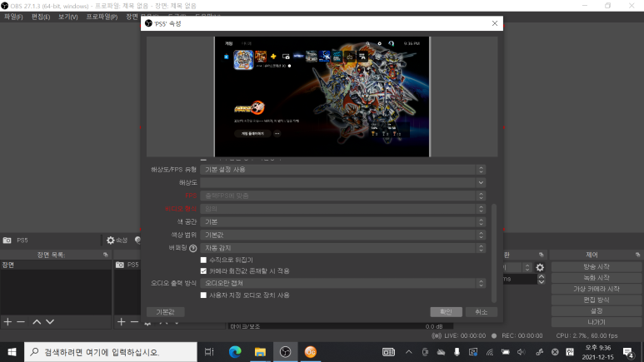Click the REC status circle indicator
The width and height of the screenshot is (644, 362).
click(x=494, y=335)
